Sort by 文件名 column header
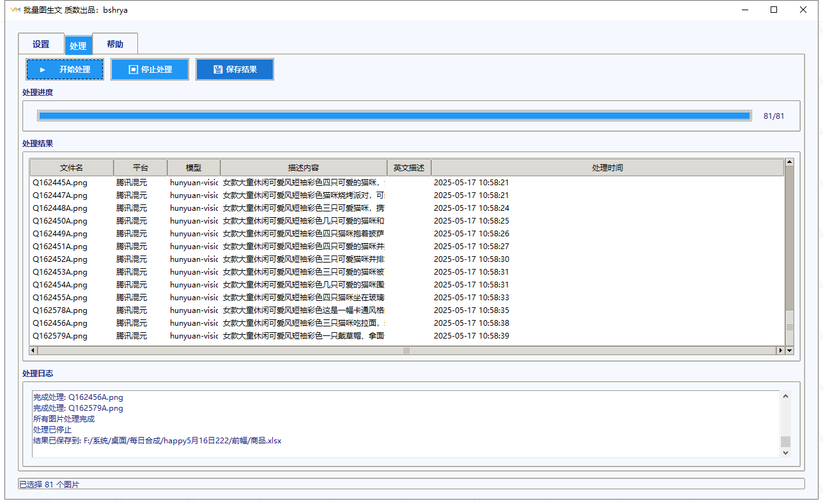 72,168
